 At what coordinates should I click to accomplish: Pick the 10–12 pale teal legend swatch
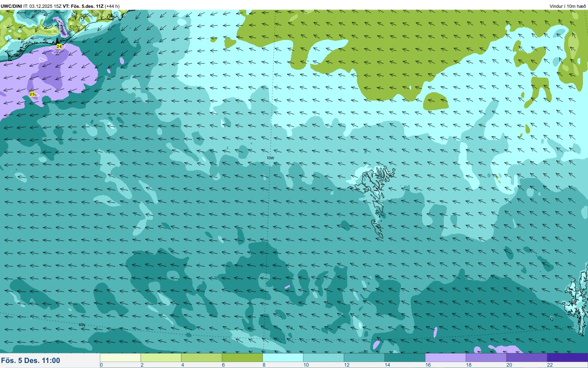coord(323,357)
